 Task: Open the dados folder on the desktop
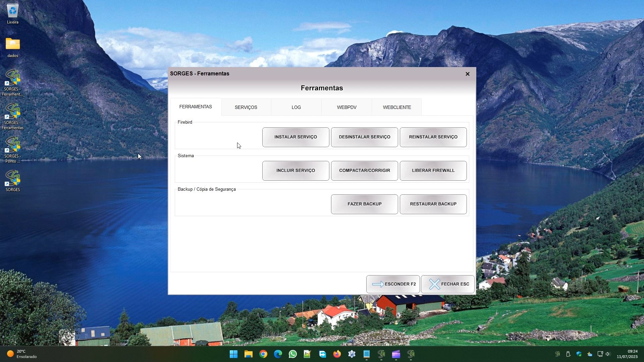click(12, 48)
